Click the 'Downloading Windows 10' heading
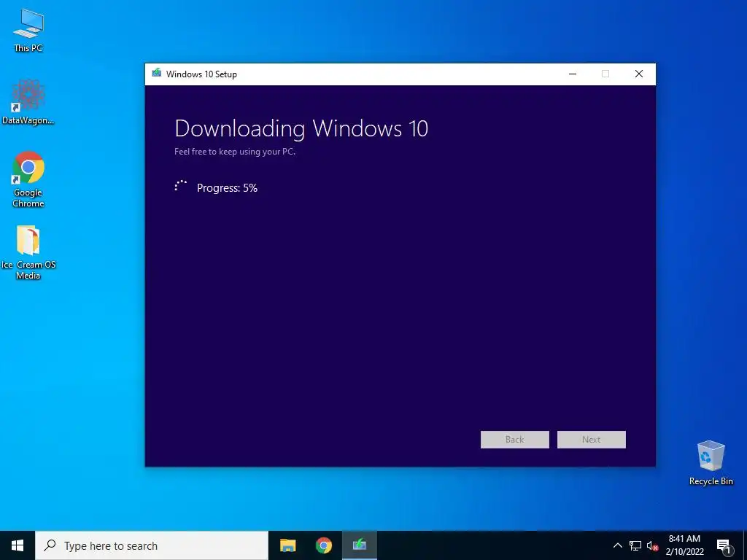This screenshot has width=747, height=560. [301, 128]
